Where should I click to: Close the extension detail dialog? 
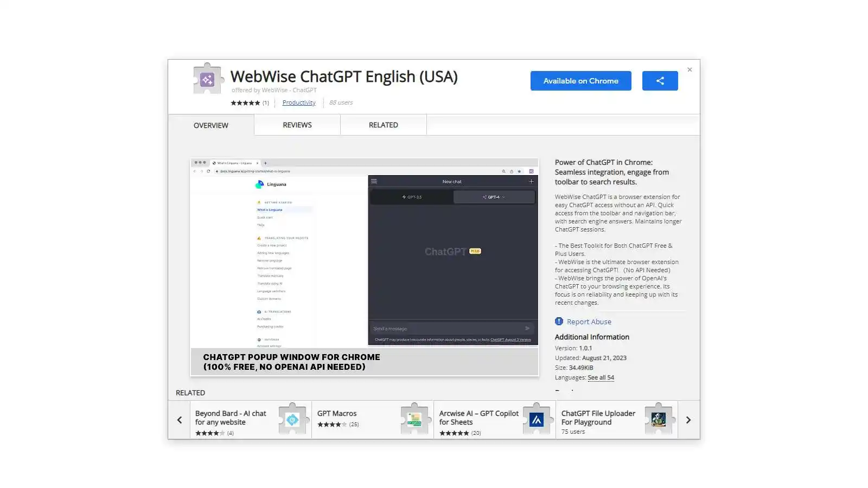tap(690, 69)
